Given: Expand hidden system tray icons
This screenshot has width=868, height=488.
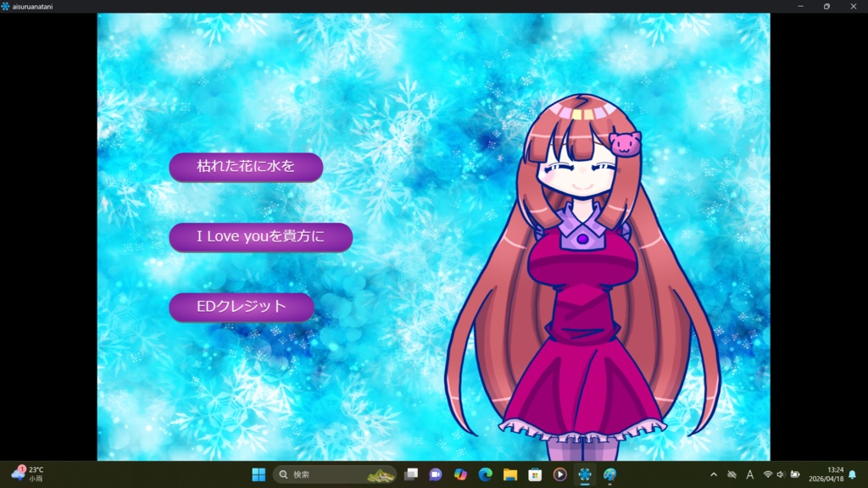Looking at the screenshot, I should pos(714,475).
